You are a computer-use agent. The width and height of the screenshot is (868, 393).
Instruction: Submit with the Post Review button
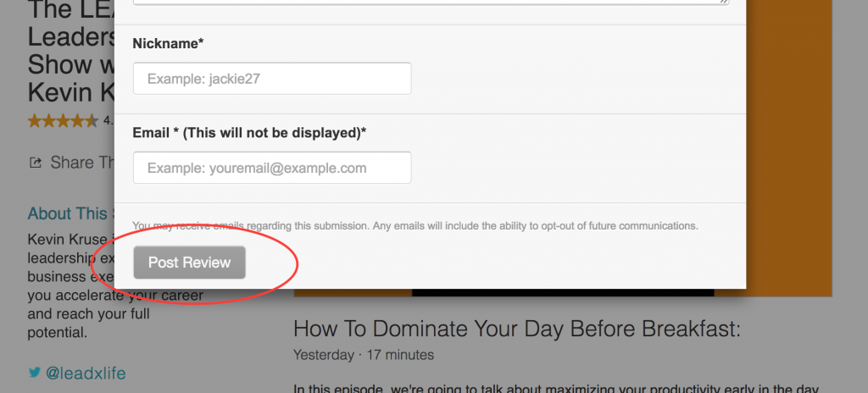click(189, 263)
